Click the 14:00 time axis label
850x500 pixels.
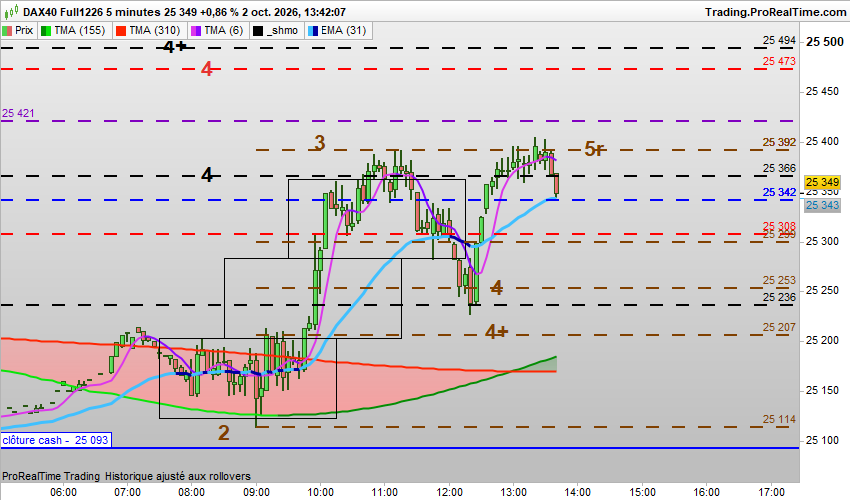[578, 492]
